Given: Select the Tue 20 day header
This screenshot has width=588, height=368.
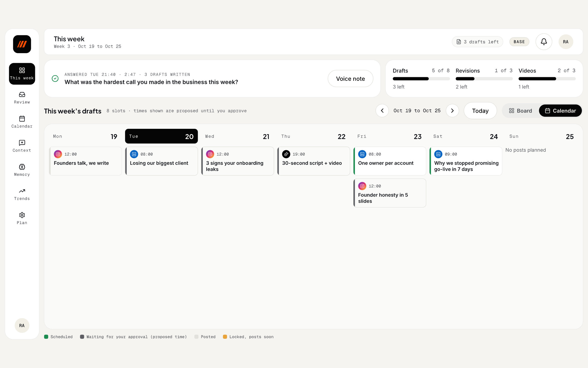Looking at the screenshot, I should [161, 136].
